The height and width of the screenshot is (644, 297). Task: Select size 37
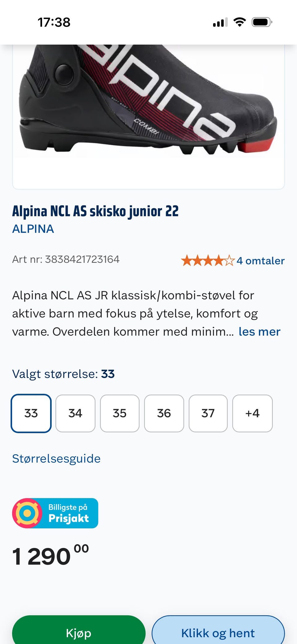point(208,413)
